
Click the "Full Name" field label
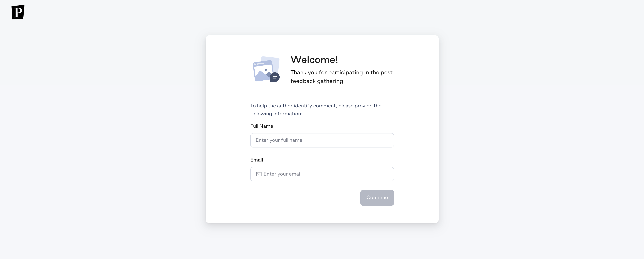pyautogui.click(x=261, y=126)
